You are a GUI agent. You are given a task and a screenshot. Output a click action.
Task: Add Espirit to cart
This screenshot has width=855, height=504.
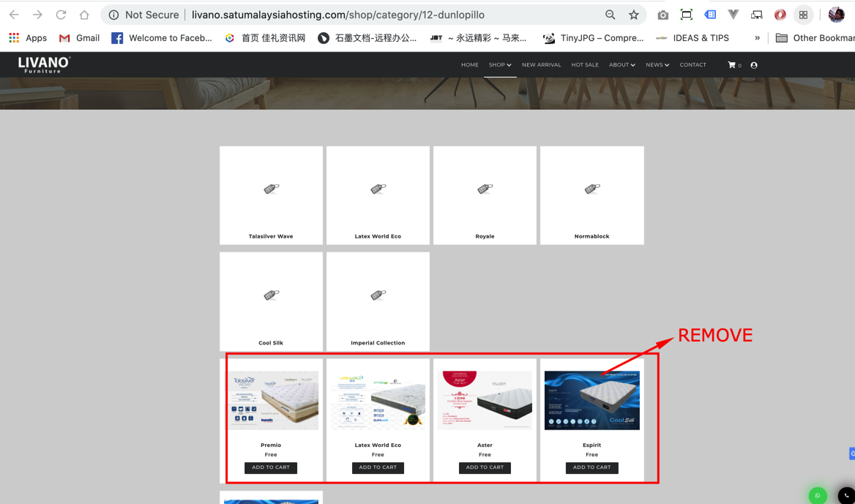591,467
